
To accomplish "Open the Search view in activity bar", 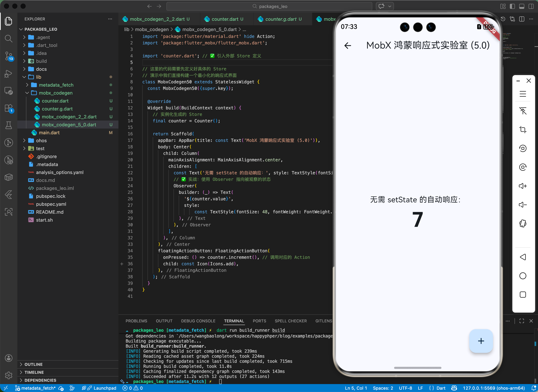I will point(8,38).
